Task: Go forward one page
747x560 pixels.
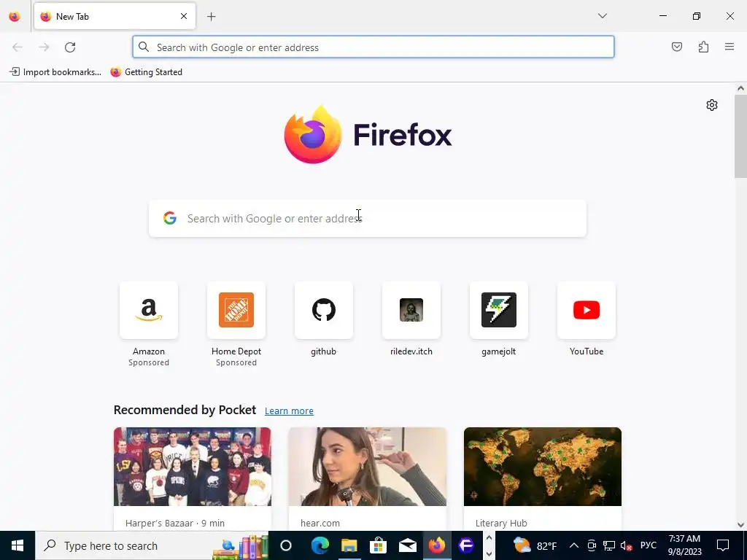Action: tap(44, 47)
